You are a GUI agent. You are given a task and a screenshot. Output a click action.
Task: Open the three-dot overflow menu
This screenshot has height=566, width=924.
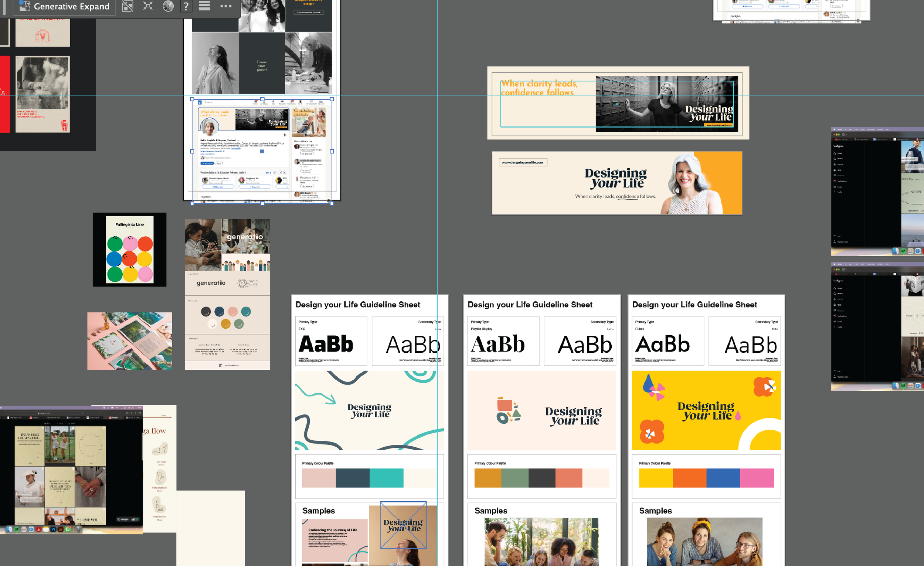226,6
